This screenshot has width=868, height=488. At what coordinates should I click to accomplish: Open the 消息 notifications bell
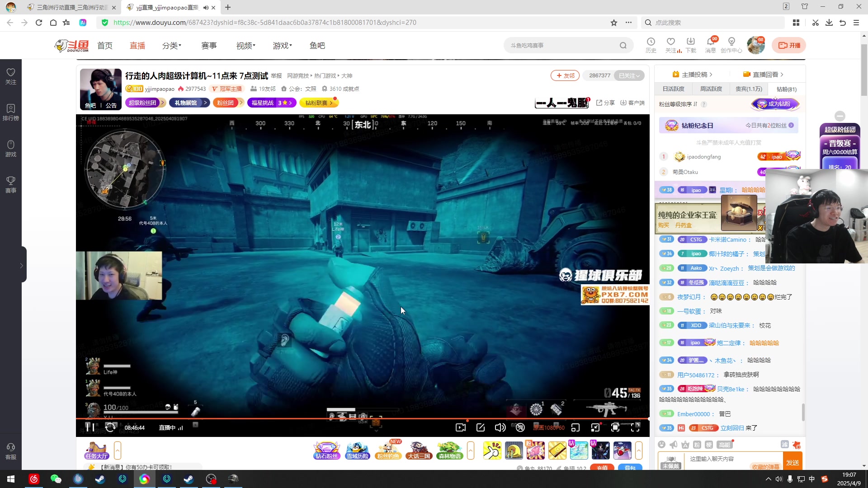(x=711, y=45)
